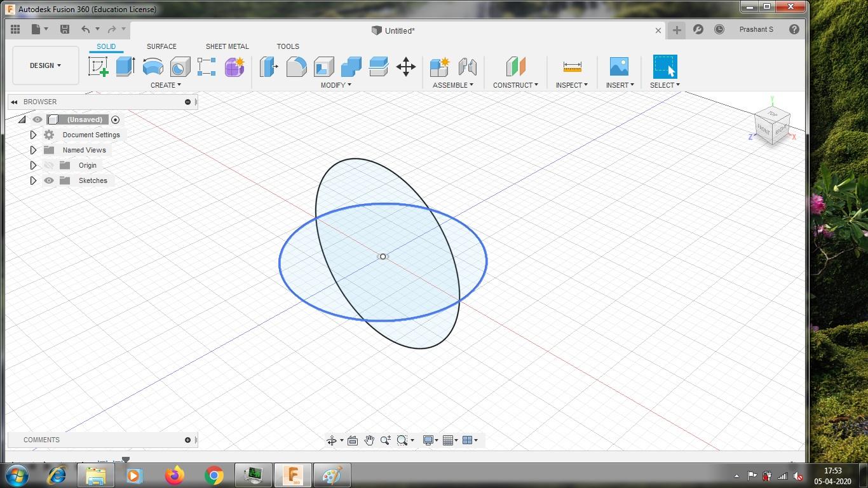
Task: Expand the Document Settings node
Action: coord(33,135)
